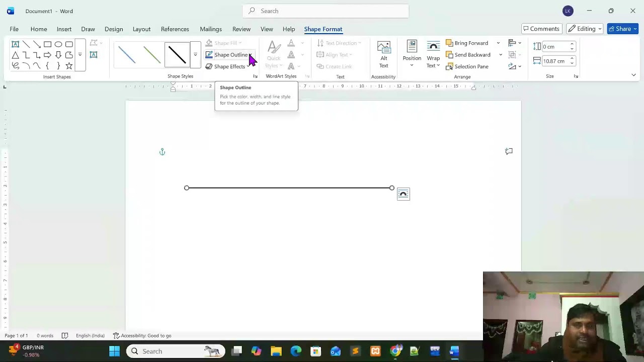Select the Right Brace shape
Screen dimensions: 644x362
(x=58, y=66)
